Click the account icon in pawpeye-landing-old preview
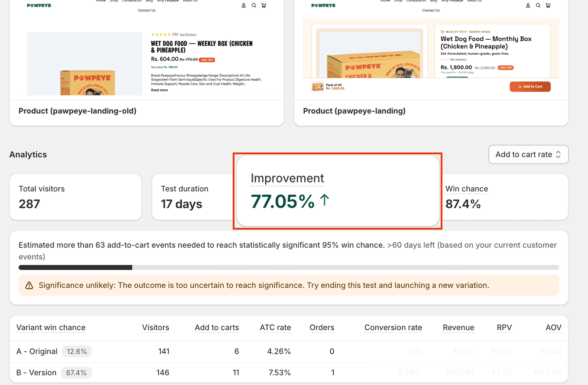 (244, 6)
